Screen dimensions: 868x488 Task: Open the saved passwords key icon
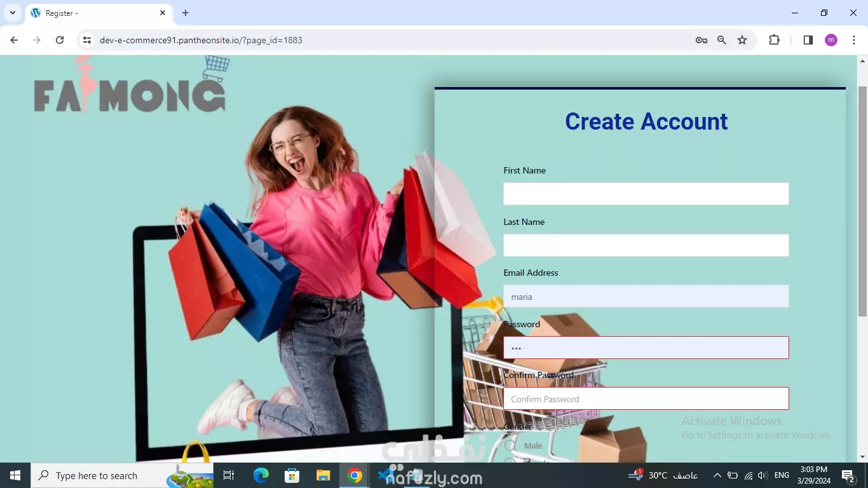(702, 40)
